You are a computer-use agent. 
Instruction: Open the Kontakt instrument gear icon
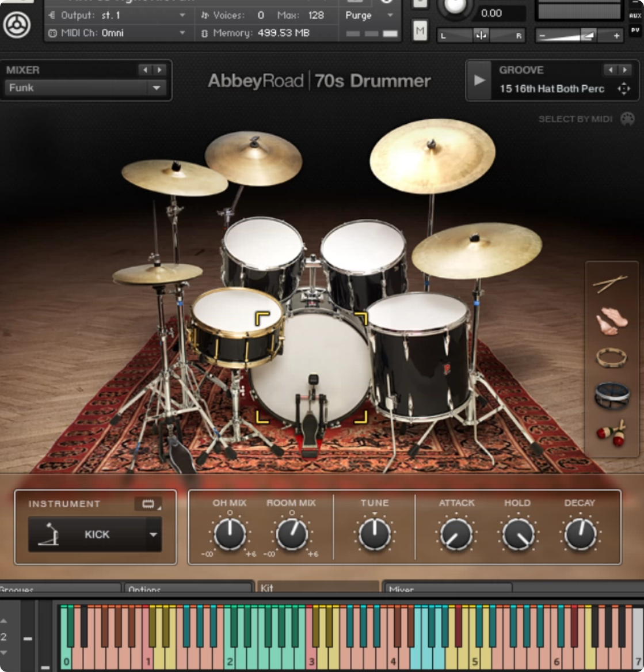tap(17, 25)
